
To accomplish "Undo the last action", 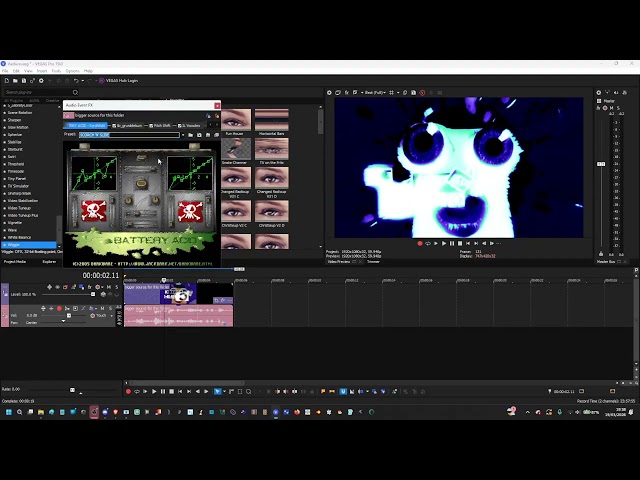I will (x=76, y=81).
